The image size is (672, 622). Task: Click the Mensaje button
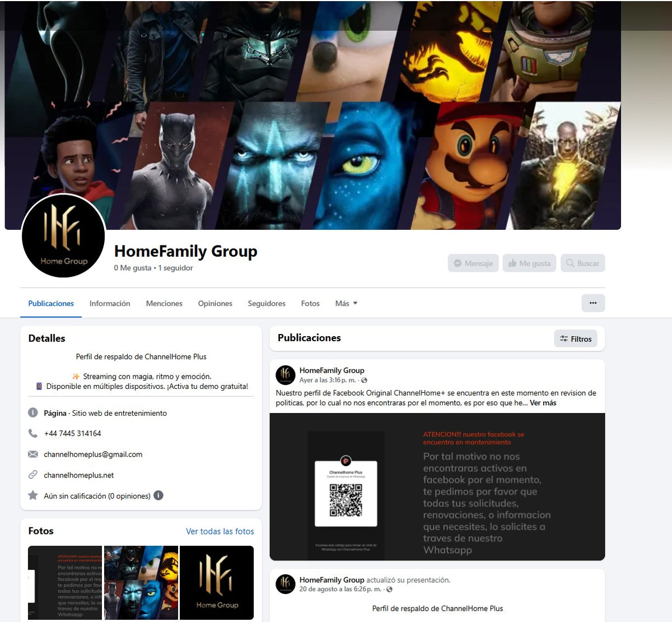click(x=473, y=263)
